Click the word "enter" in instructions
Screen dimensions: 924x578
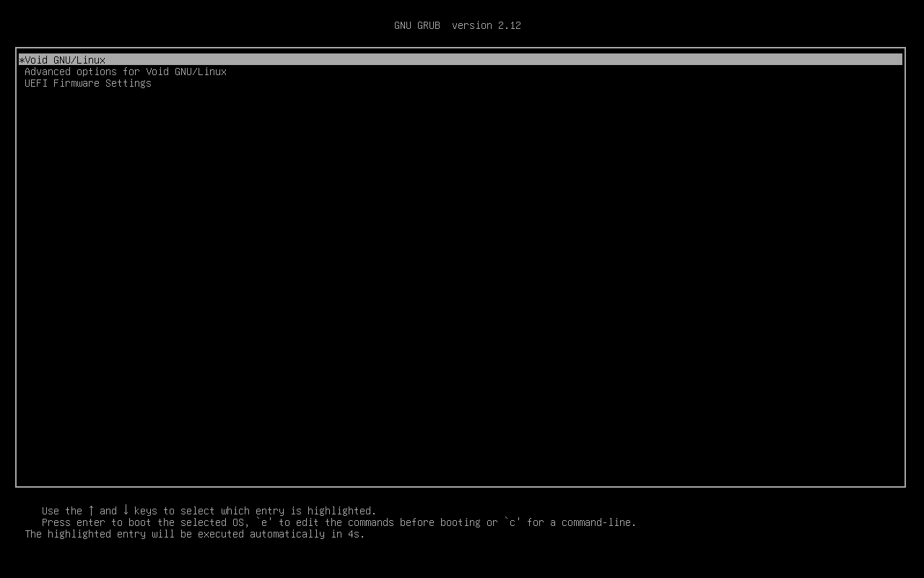(x=91, y=522)
